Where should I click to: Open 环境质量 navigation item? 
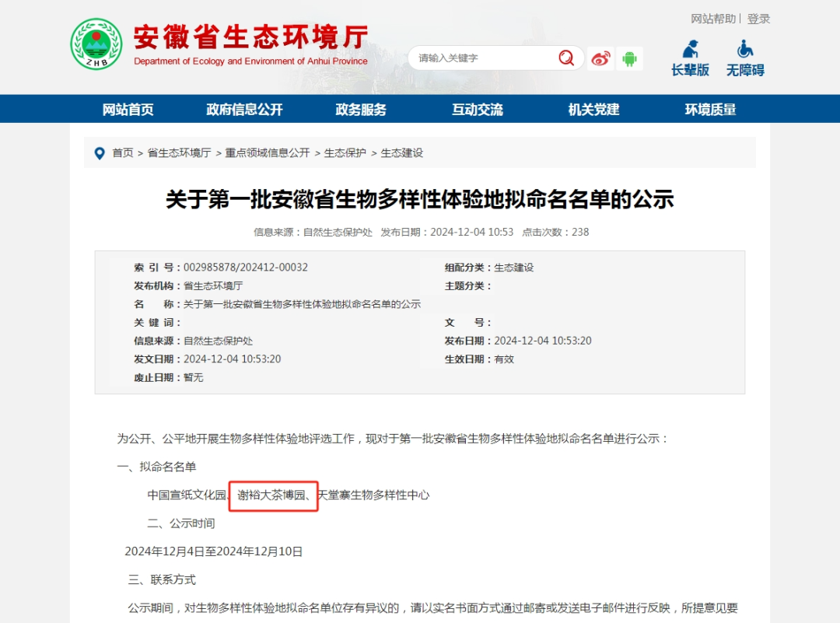[x=710, y=110]
